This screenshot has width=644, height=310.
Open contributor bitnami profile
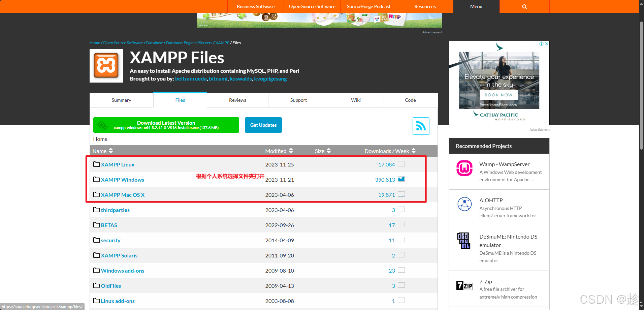(218, 79)
